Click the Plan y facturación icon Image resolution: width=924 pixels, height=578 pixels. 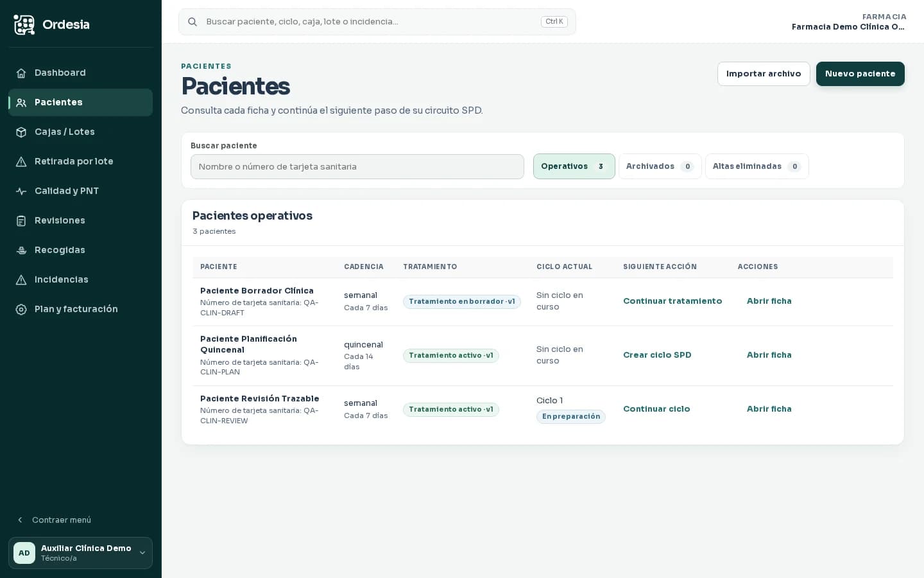click(21, 310)
